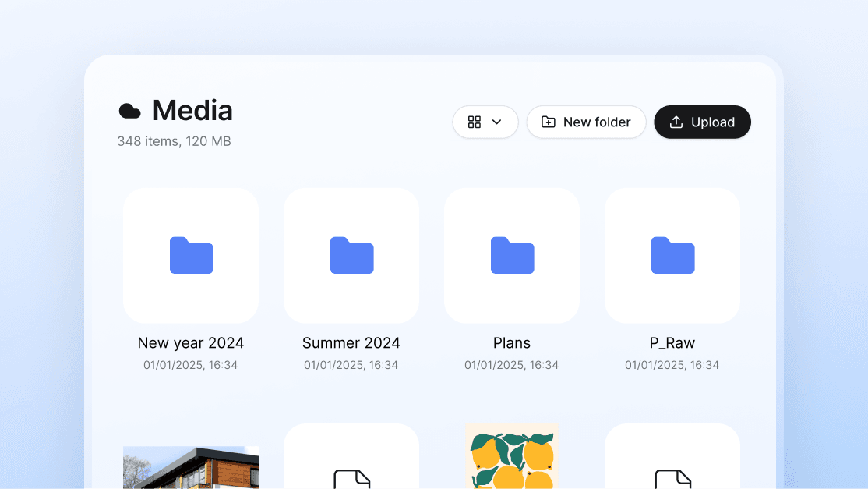Click the Plans folder label

512,343
